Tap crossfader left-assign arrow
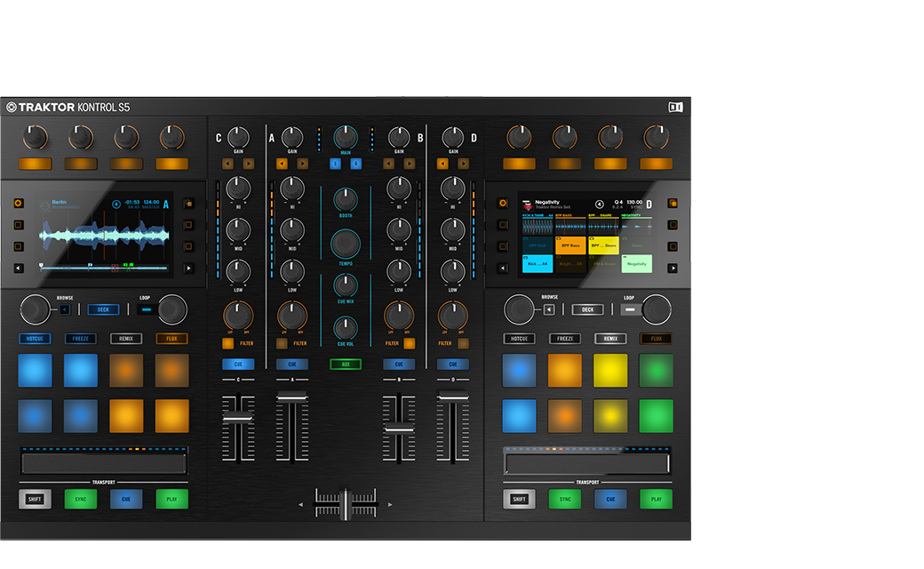 tap(300, 505)
